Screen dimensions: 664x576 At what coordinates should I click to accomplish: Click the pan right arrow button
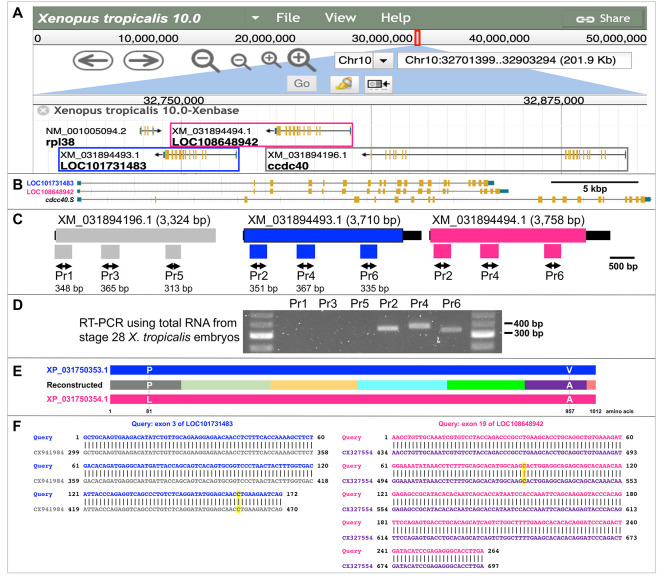(145, 62)
